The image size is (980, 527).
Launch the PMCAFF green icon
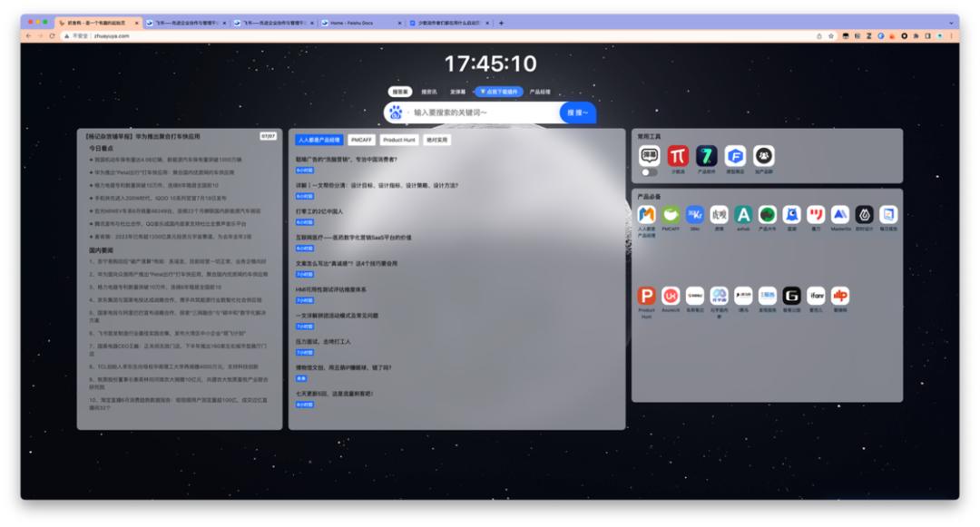pos(671,215)
